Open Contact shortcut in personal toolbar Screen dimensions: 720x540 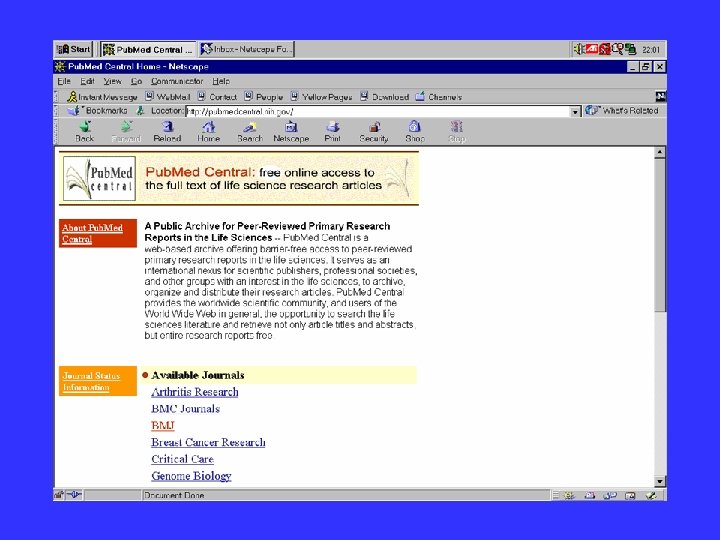coord(218,97)
